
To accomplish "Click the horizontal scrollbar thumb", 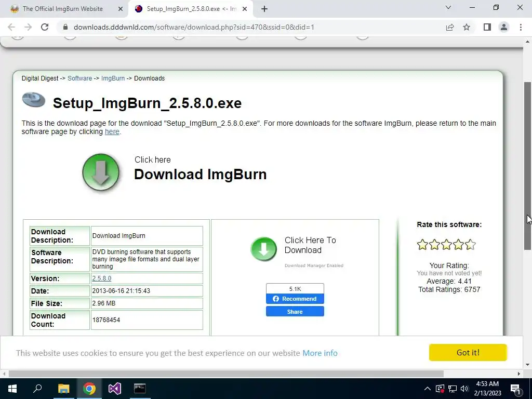I will (226, 374).
